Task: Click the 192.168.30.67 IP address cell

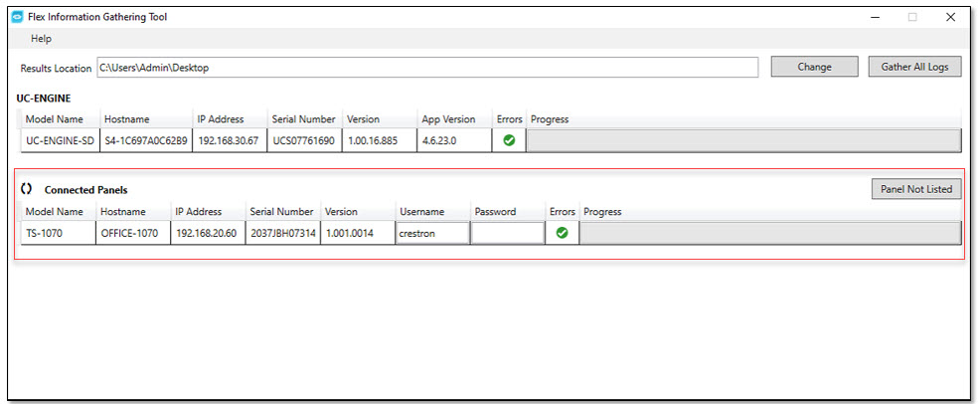Action: pos(228,140)
